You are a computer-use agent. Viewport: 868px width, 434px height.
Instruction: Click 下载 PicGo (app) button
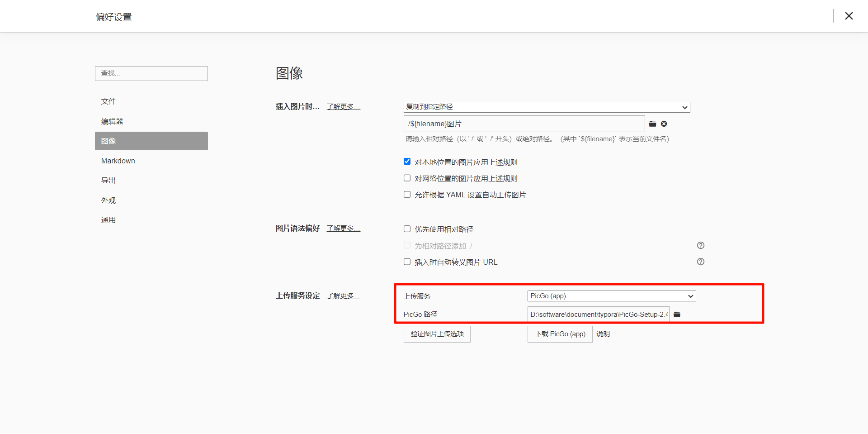pos(560,334)
